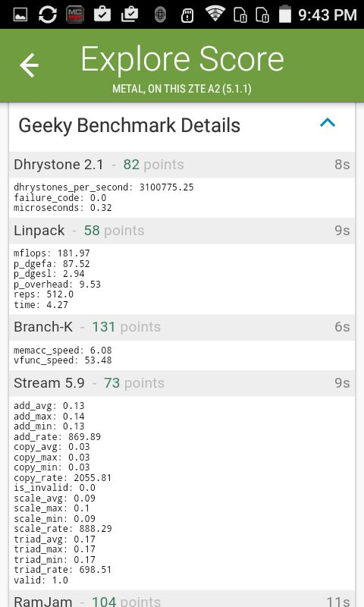The image size is (364, 607).
Task: Tap the SD card status icon
Action: tap(187, 15)
